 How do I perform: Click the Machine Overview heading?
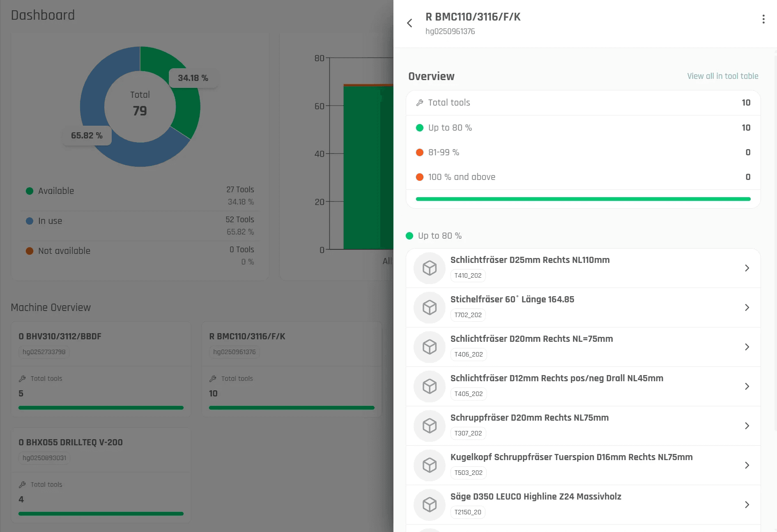click(x=51, y=307)
